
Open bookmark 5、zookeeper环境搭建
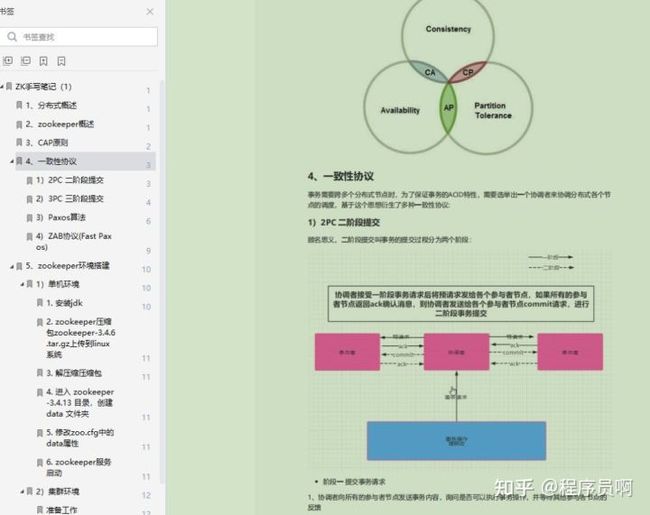pos(68,266)
